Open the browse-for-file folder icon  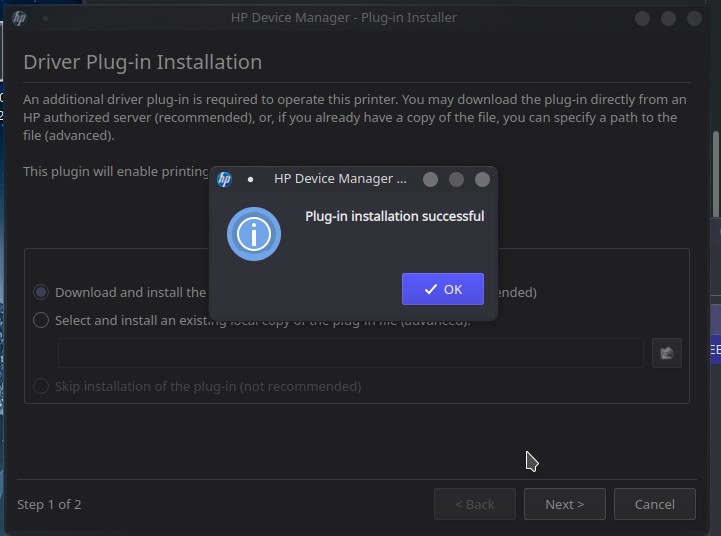click(667, 353)
